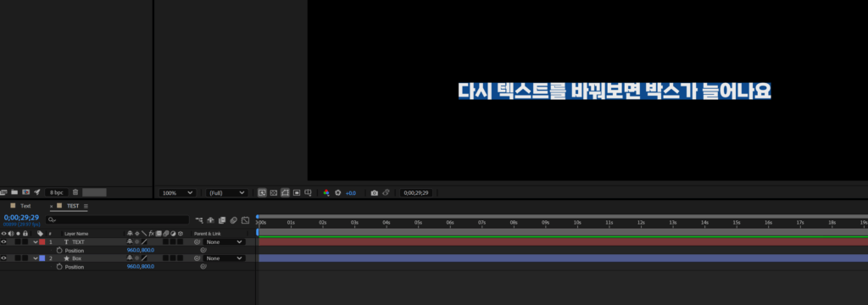Toggle stopwatch for TEXT layer Position

[x=59, y=250]
